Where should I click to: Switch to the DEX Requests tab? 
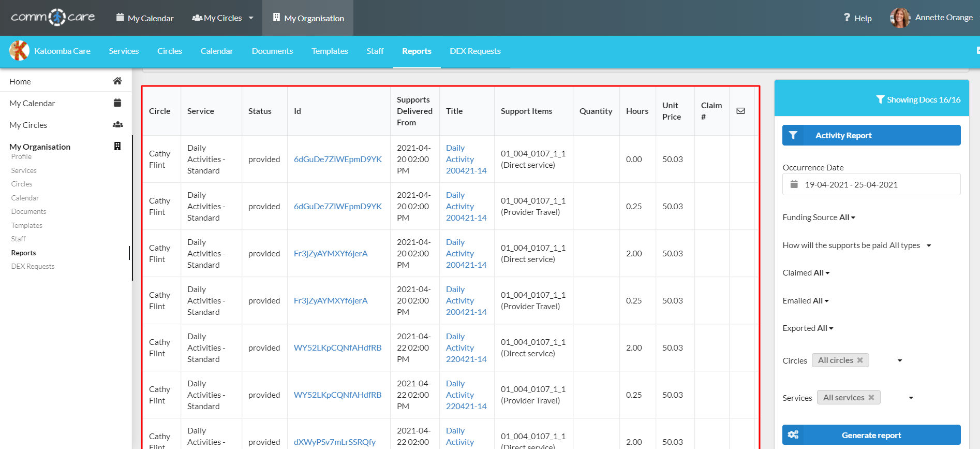coord(475,51)
